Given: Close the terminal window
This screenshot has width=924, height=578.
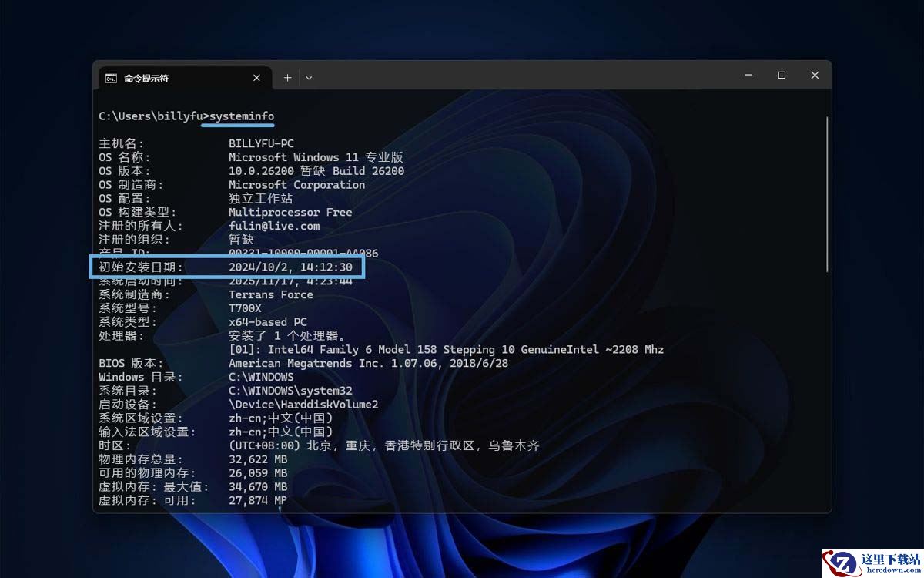Looking at the screenshot, I should click(x=815, y=76).
